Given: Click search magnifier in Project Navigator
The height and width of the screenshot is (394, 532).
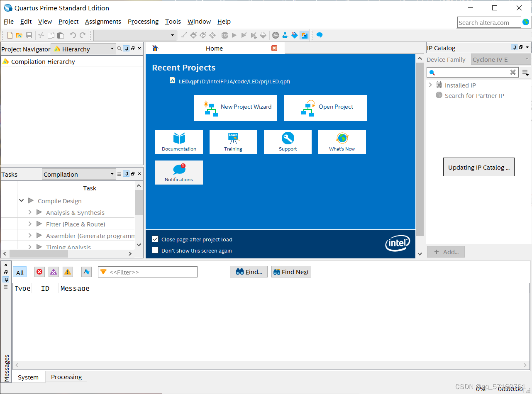Looking at the screenshot, I should pyautogui.click(x=120, y=49).
